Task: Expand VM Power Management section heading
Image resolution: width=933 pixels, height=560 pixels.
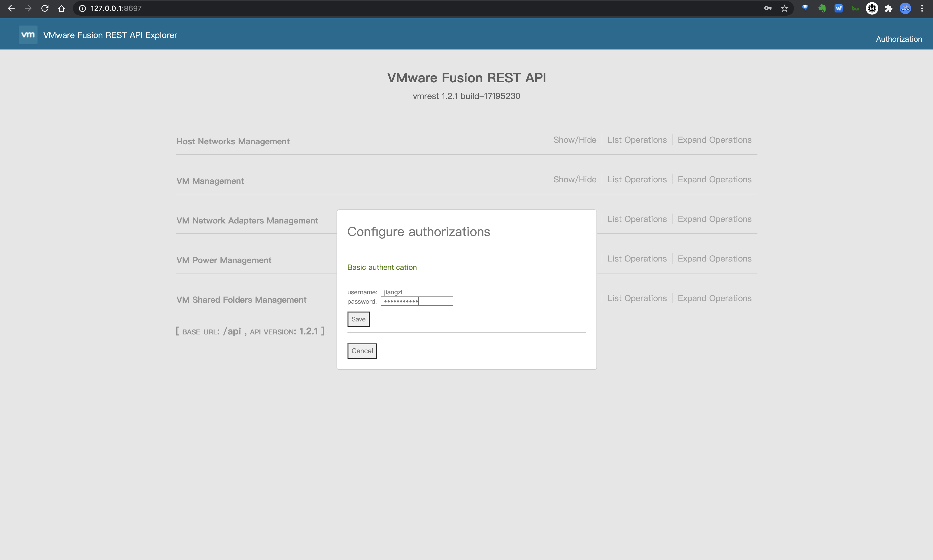Action: tap(224, 260)
